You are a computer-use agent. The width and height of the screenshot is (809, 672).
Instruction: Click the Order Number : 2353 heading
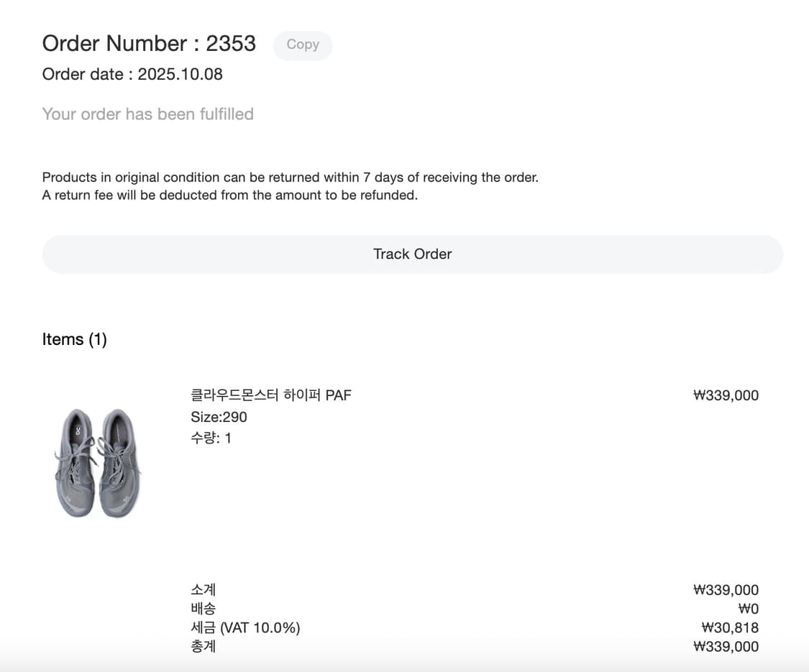[149, 43]
